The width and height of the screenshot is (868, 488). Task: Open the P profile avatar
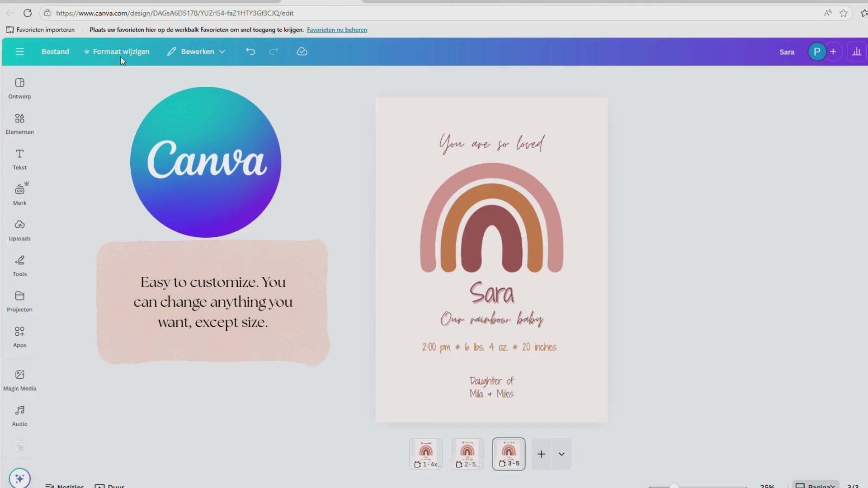pos(817,52)
